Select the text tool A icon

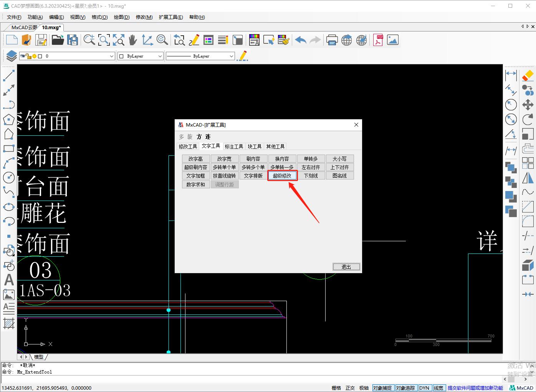9,280
